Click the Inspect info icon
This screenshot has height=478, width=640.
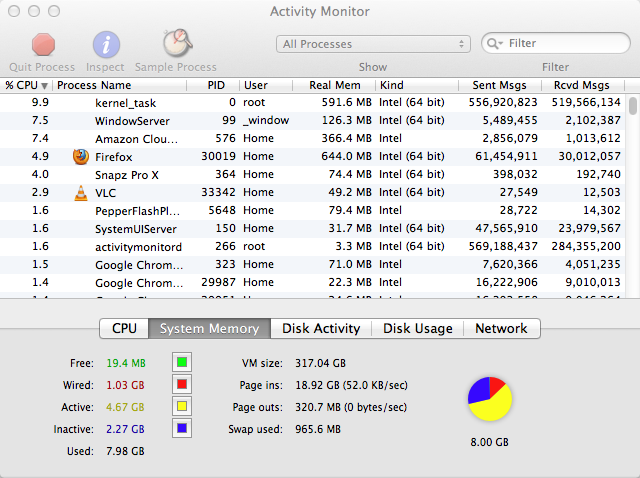pyautogui.click(x=106, y=45)
